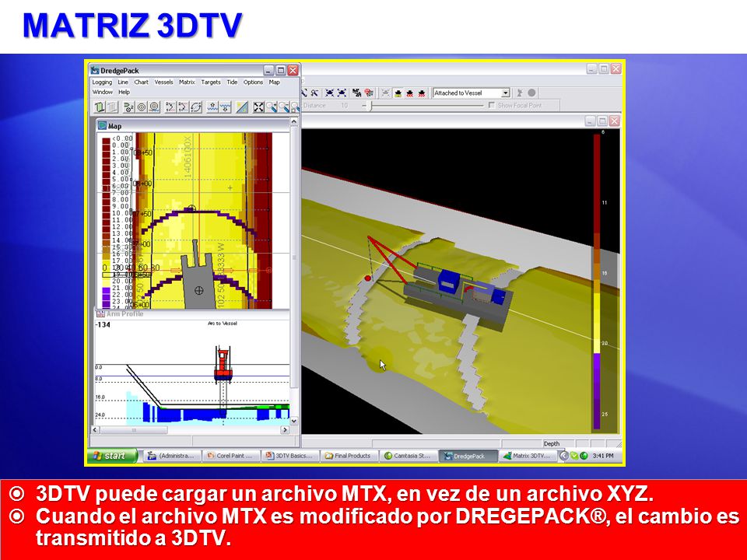Click the vessel with two red waves icon

[410, 93]
